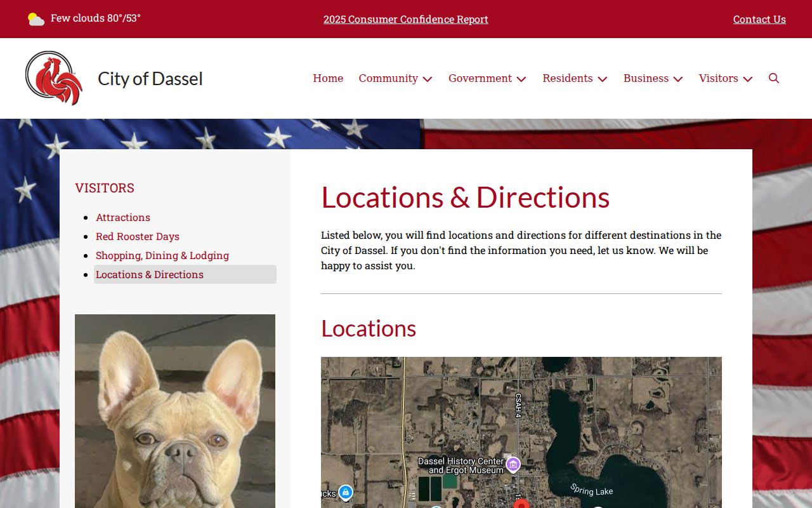Go to the Home menu item

[328, 78]
